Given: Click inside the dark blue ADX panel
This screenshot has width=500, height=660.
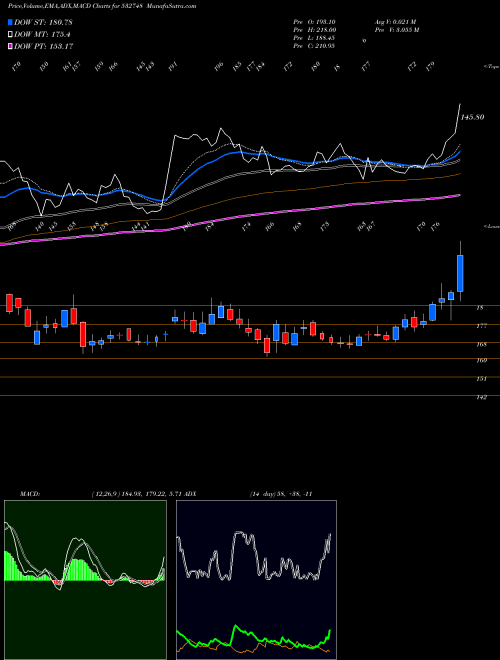Looking at the screenshot, I should (x=256, y=580).
